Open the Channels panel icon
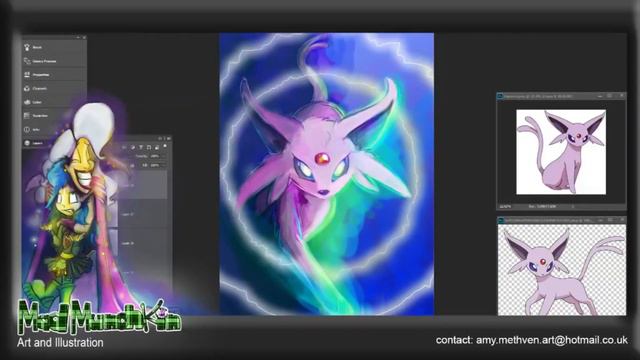The image size is (640, 360). point(27,88)
